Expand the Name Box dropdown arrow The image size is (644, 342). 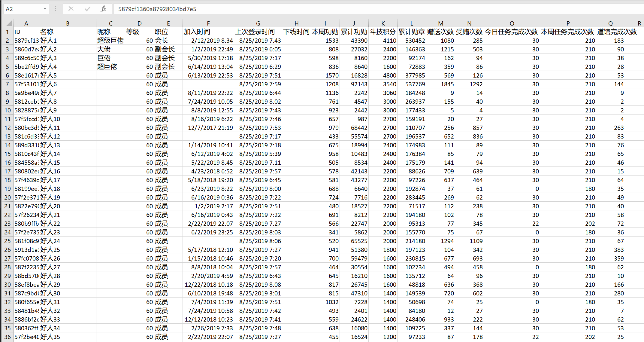tap(45, 9)
